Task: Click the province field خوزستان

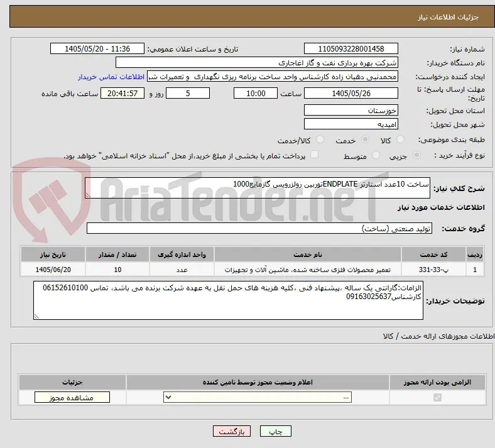Action: pos(351,111)
